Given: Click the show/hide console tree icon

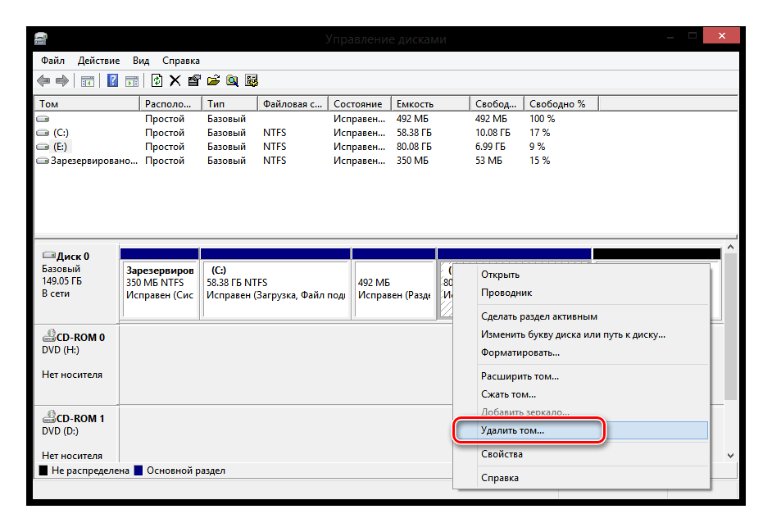Looking at the screenshot, I should coord(86,80).
